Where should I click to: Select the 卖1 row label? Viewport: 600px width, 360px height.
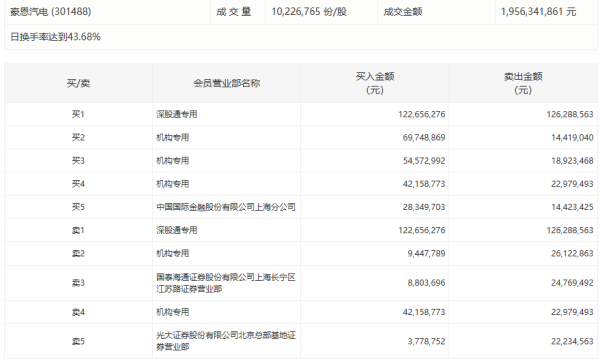tap(78, 230)
